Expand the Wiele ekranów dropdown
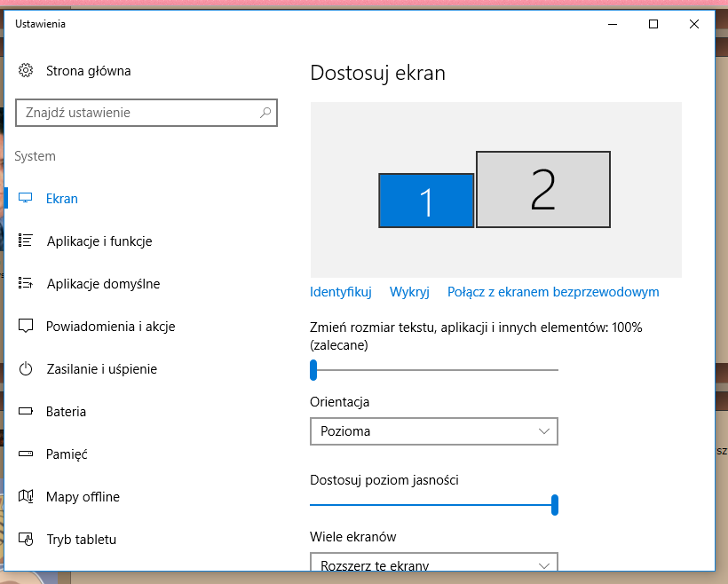728x584 pixels. coord(433,563)
